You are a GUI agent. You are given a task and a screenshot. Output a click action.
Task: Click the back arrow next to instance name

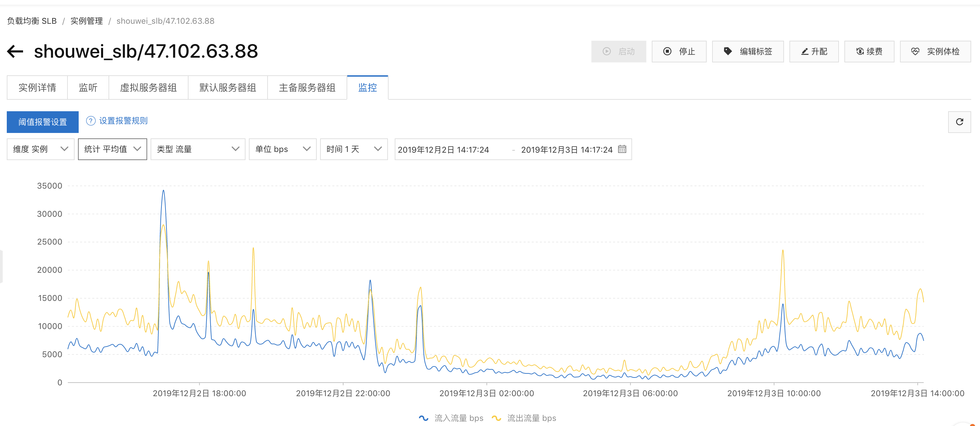pyautogui.click(x=16, y=51)
